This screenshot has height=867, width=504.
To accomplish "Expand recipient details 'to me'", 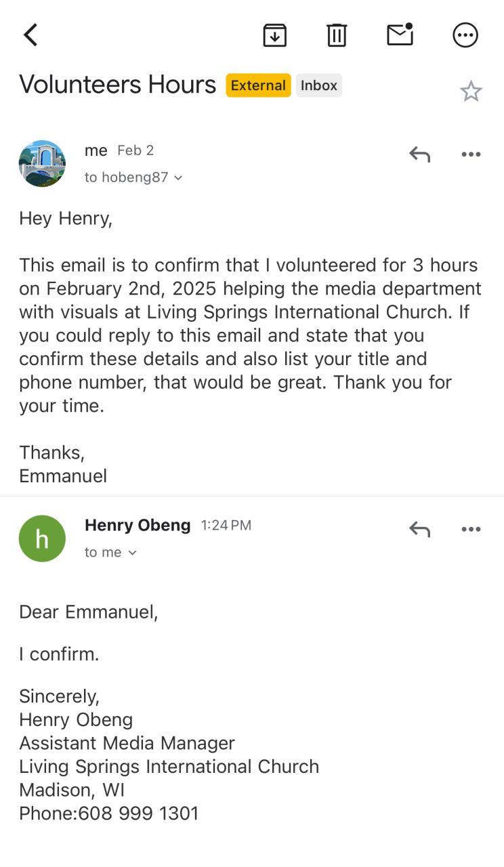I will [110, 553].
